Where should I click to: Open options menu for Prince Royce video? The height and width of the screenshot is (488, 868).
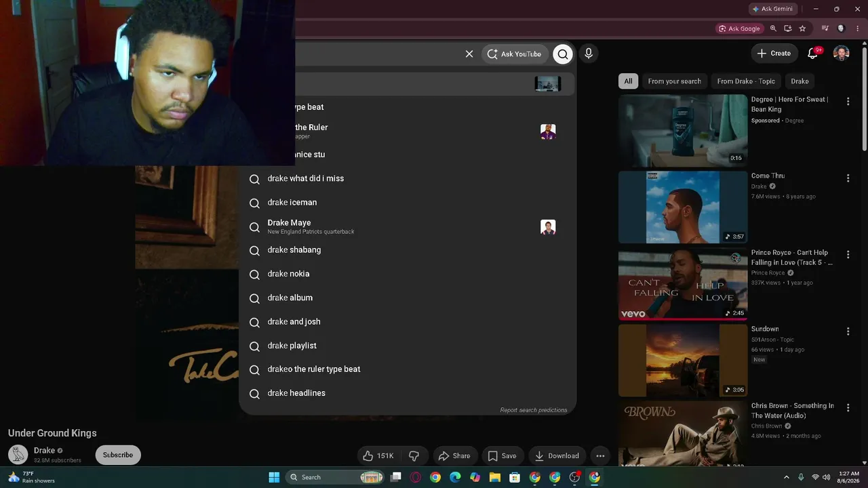[848, 255]
